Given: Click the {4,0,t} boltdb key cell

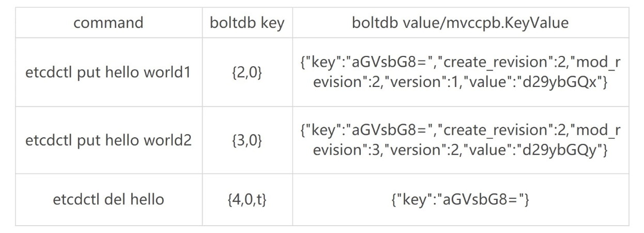Looking at the screenshot, I should coord(247,199).
